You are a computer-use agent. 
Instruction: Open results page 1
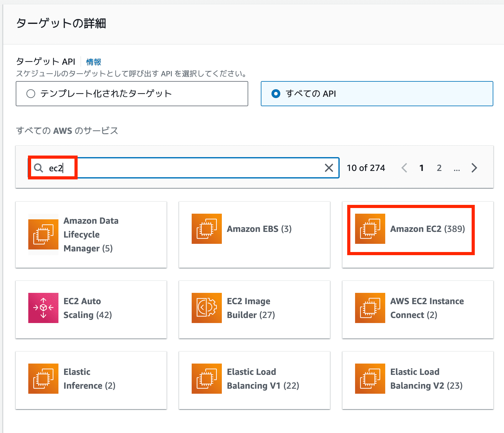click(x=422, y=168)
